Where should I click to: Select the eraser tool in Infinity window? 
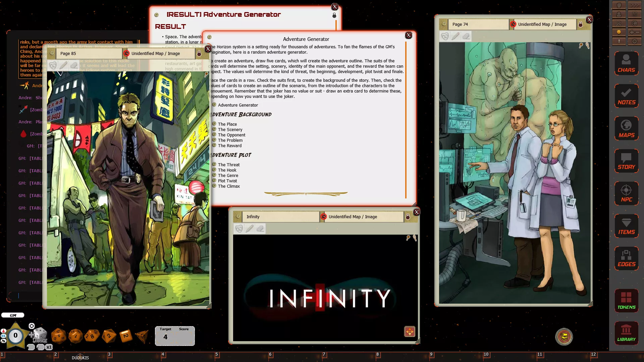(x=260, y=229)
